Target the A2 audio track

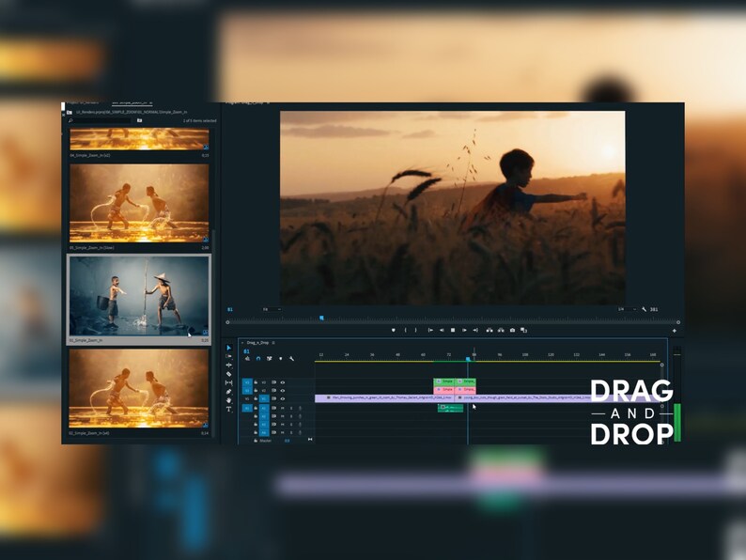pyautogui.click(x=264, y=416)
